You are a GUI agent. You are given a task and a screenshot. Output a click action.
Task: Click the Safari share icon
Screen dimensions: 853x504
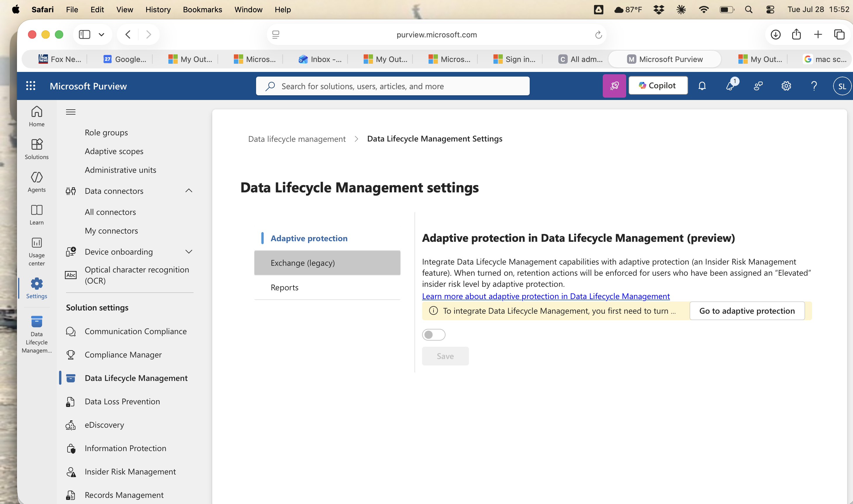click(x=797, y=34)
